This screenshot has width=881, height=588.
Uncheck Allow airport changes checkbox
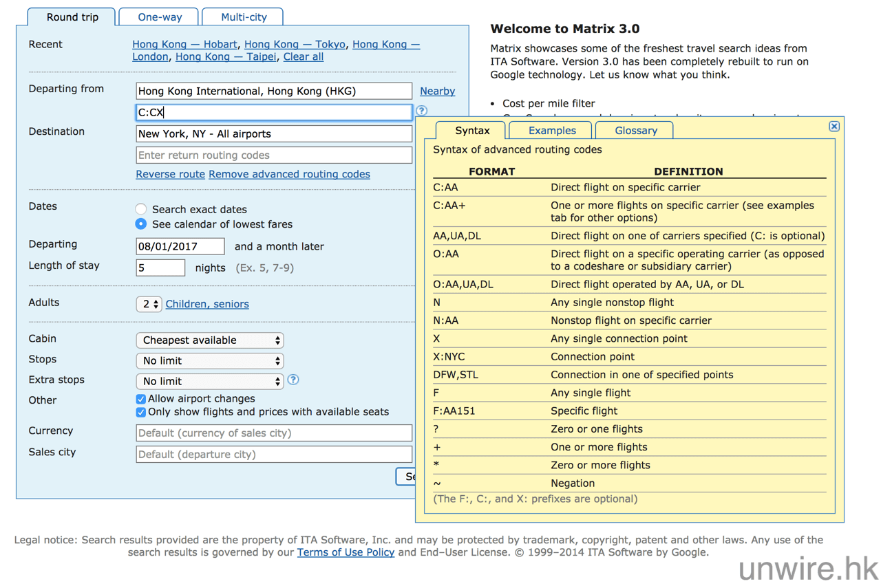141,399
